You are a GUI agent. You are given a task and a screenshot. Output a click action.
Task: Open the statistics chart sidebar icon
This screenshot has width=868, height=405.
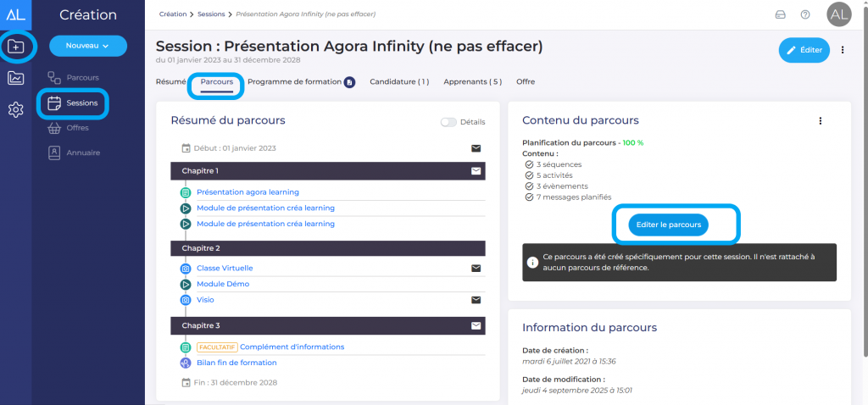pyautogui.click(x=16, y=78)
